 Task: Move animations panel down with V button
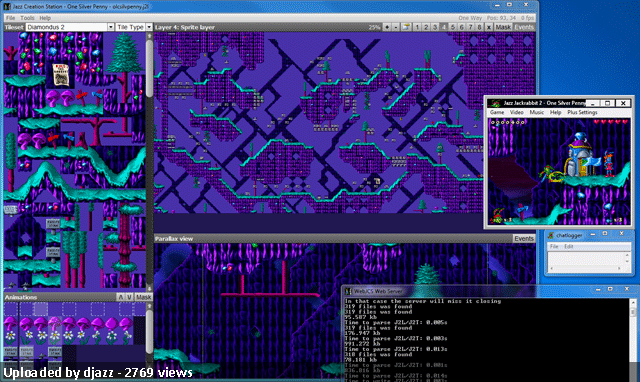click(129, 297)
